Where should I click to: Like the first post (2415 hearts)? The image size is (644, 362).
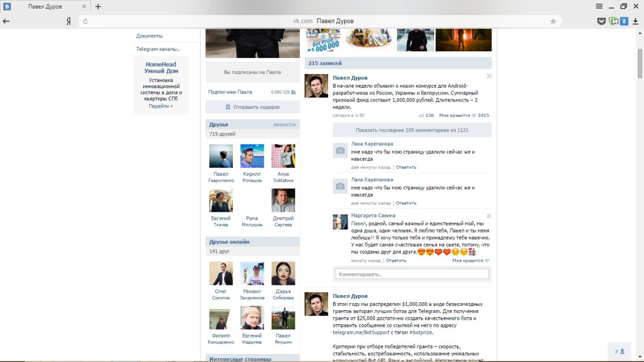[x=464, y=115]
